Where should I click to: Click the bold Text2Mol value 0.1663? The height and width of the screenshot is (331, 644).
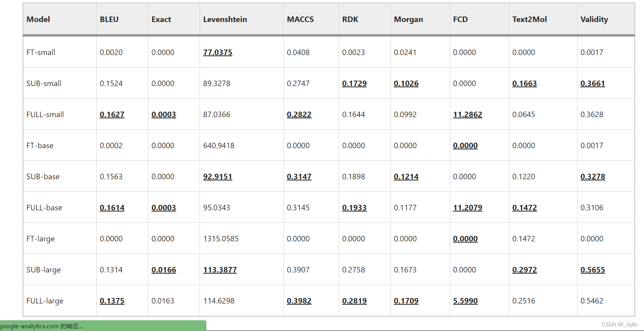tap(525, 83)
